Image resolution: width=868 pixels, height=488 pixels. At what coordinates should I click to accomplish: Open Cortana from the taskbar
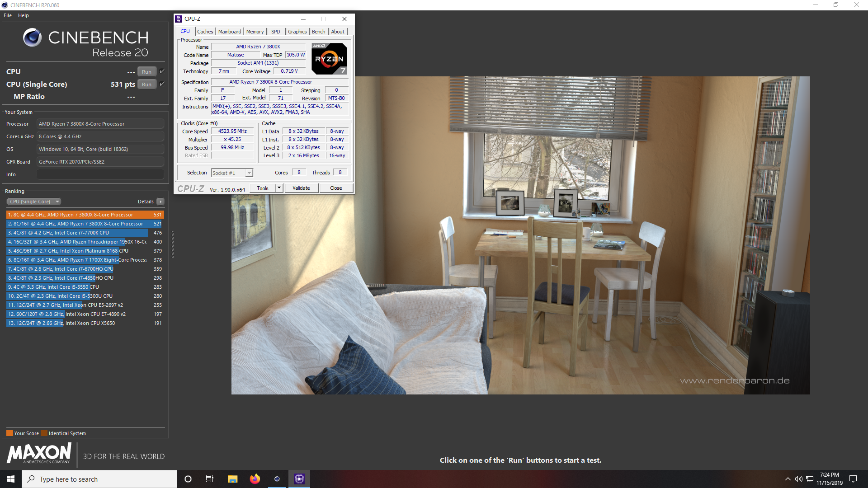point(188,479)
